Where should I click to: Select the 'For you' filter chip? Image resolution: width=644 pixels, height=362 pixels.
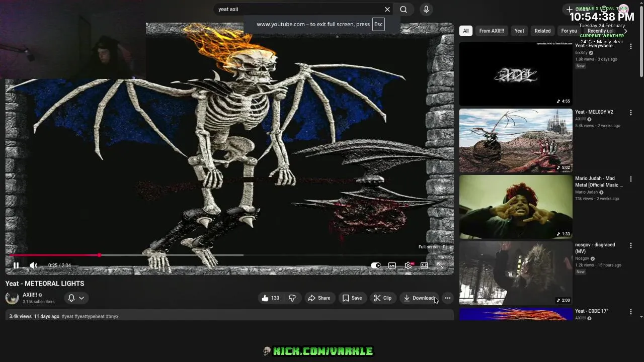point(569,31)
